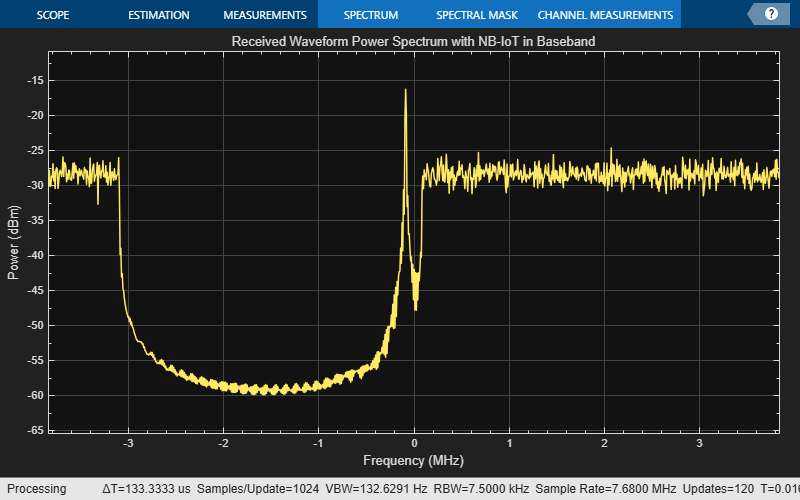
Task: Click the help question mark icon
Action: [x=771, y=15]
